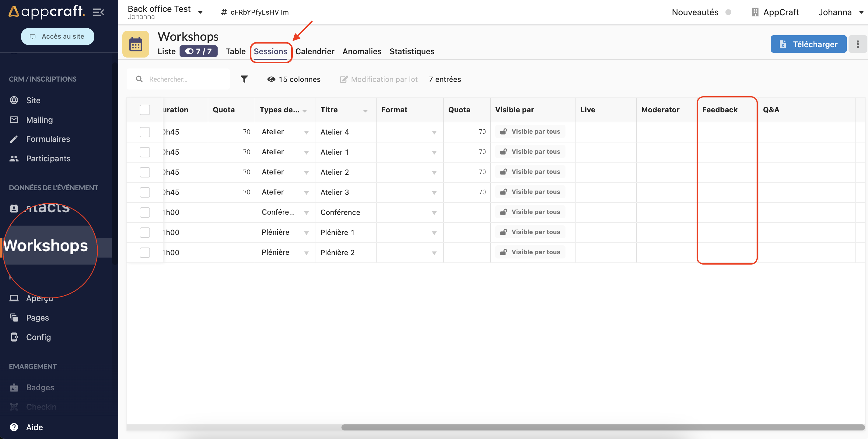Switch to the Statistiques tab
The height and width of the screenshot is (439, 868).
(412, 51)
